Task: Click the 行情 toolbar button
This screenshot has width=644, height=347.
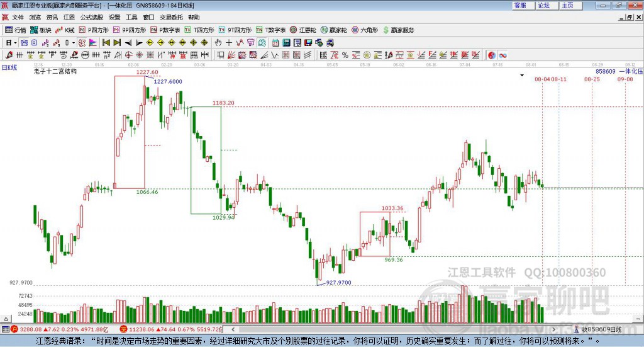Action: pos(16,30)
